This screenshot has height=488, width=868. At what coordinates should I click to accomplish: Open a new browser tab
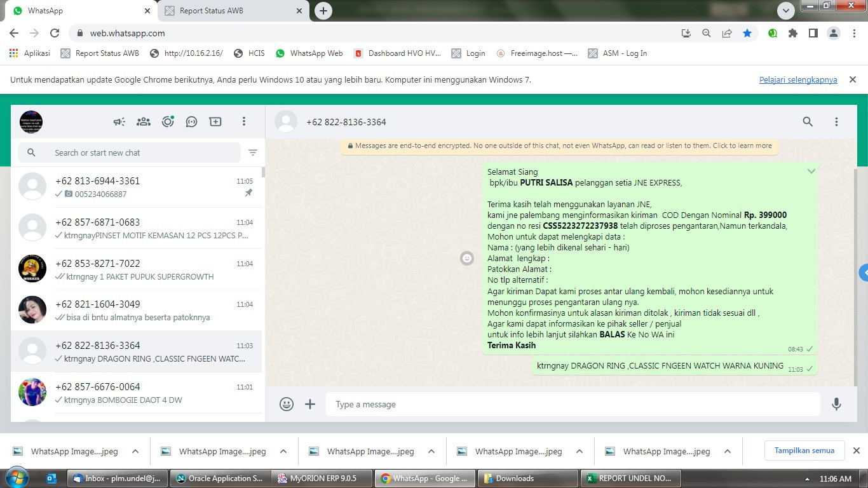pos(323,11)
